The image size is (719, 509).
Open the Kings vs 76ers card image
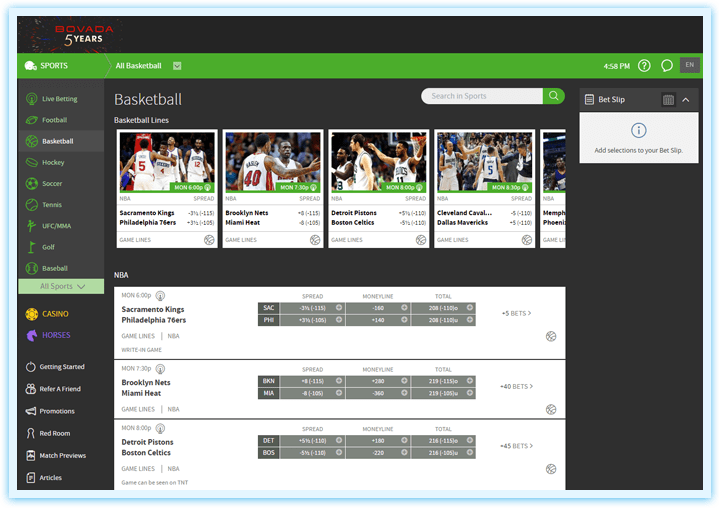tap(167, 162)
